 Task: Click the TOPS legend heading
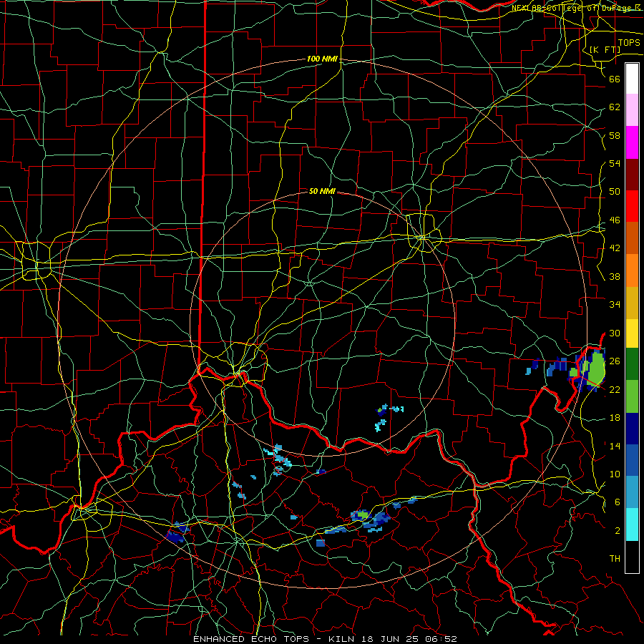pos(629,43)
